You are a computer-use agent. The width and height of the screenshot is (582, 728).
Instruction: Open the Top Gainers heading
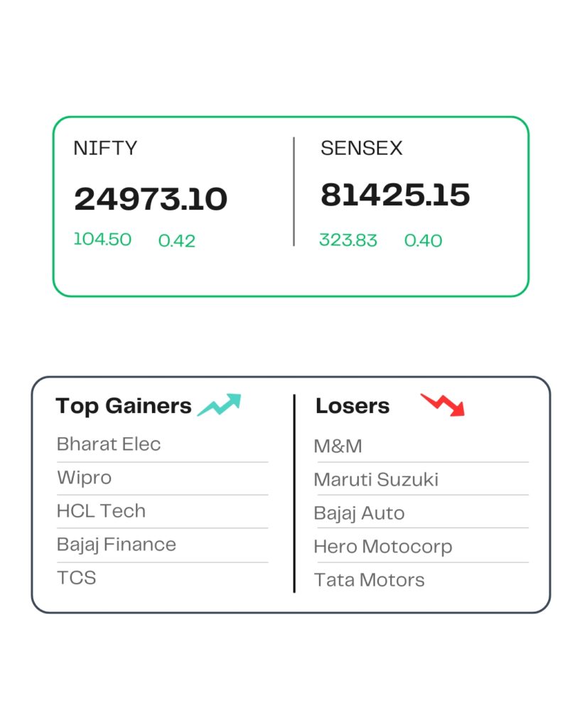pyautogui.click(x=124, y=406)
